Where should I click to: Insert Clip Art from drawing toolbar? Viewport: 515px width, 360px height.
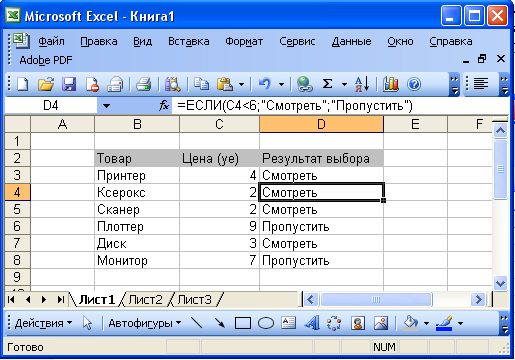(x=358, y=323)
